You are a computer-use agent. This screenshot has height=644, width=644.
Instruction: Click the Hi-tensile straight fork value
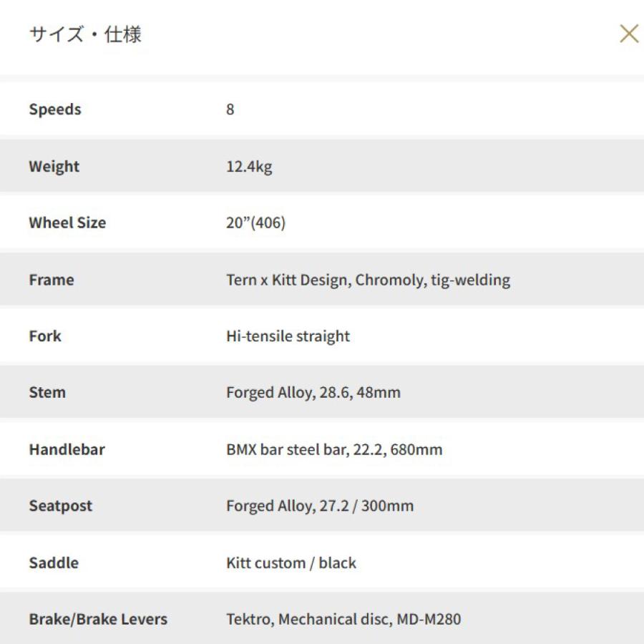[x=286, y=336]
